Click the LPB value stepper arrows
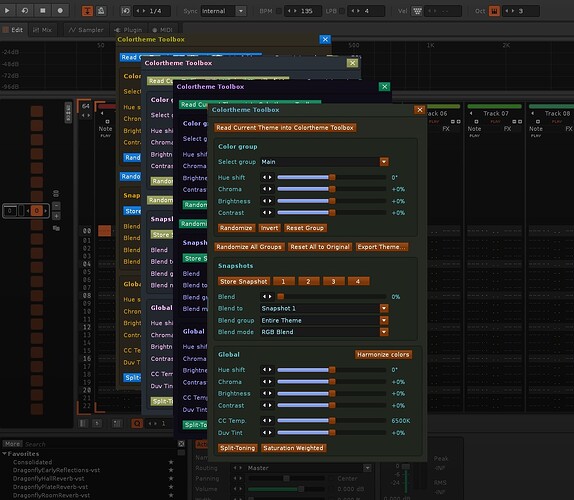Image resolution: width=574 pixels, height=500 pixels. tap(355, 11)
